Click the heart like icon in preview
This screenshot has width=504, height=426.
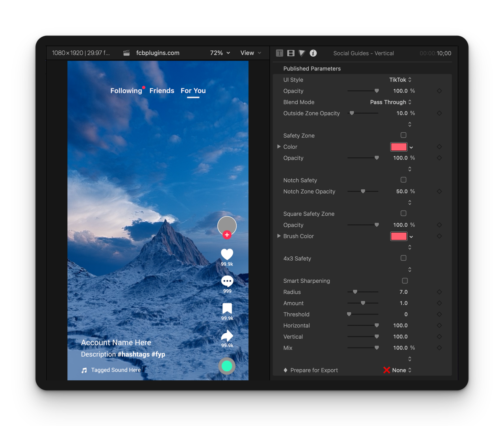pos(227,254)
